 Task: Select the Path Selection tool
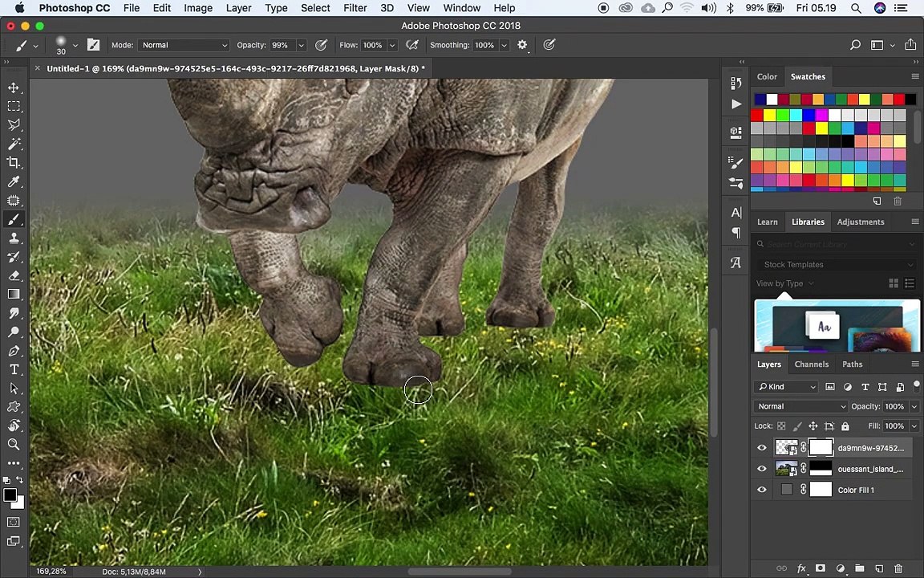[14, 389]
